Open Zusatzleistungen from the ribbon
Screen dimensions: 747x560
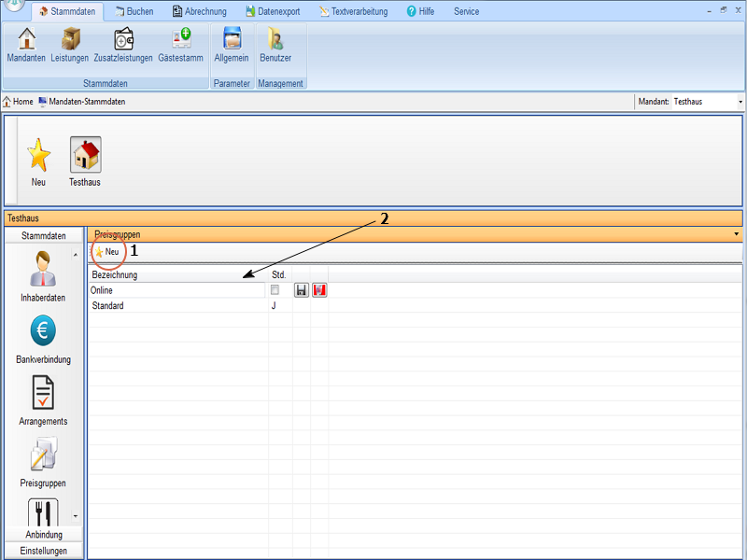[124, 45]
